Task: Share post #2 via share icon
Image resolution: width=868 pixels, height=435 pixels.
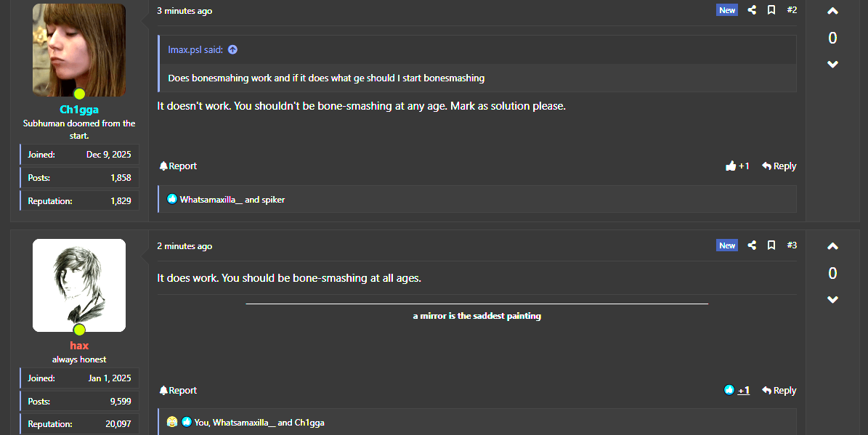Action: (752, 10)
